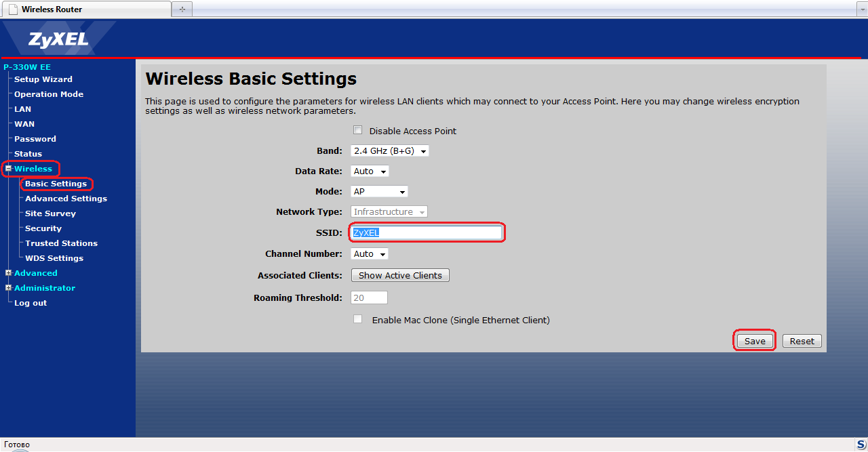Image resolution: width=868 pixels, height=452 pixels.
Task: Expand the Advanced section using its plus icon
Action: click(8, 273)
